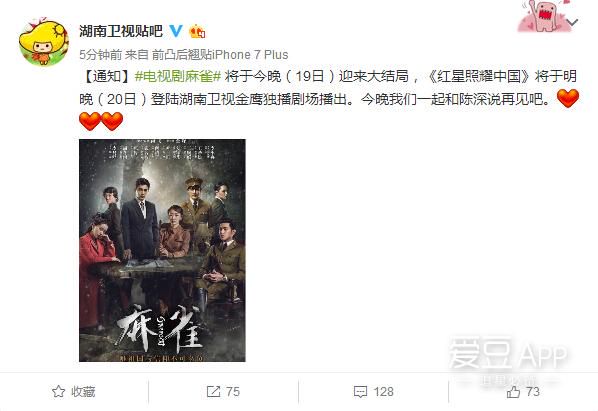Click the pair of heart emojis below the text
Viewport: 598px width, 411px height.
point(101,121)
